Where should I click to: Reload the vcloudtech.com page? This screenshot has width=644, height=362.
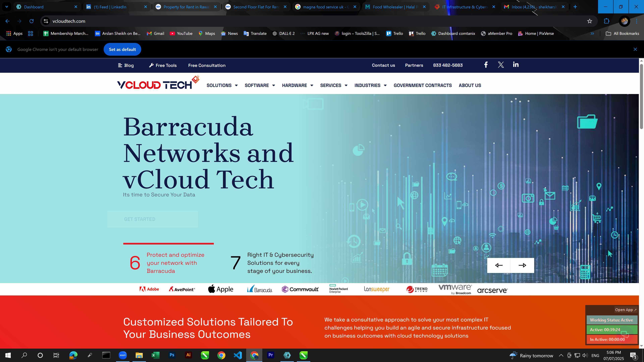pos(32,21)
